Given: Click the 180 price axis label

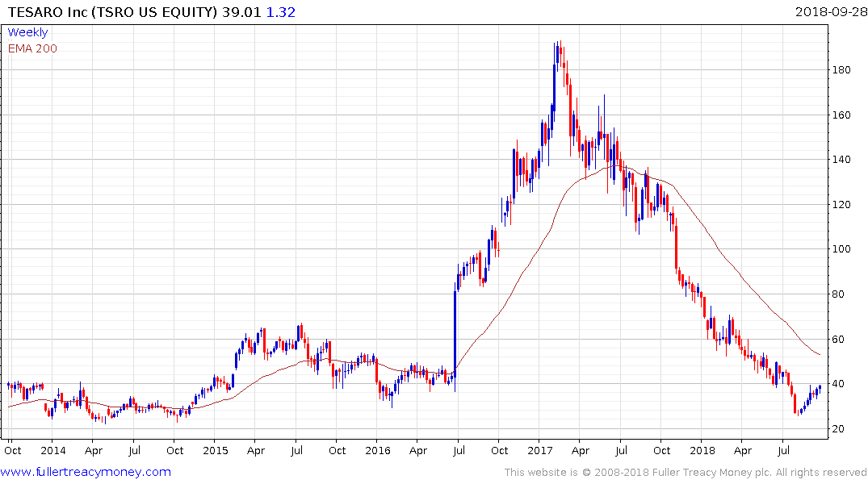Looking at the screenshot, I should tap(841, 70).
